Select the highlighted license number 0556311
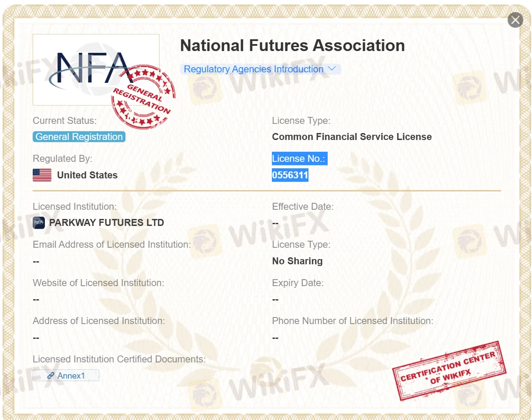Viewport: 532px width, 420px height. pyautogui.click(x=290, y=175)
